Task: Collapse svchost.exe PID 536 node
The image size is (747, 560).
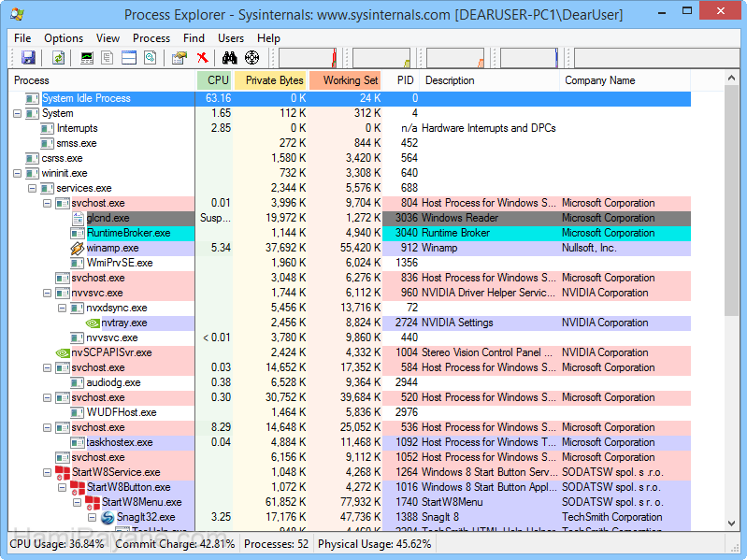Action: (x=47, y=427)
